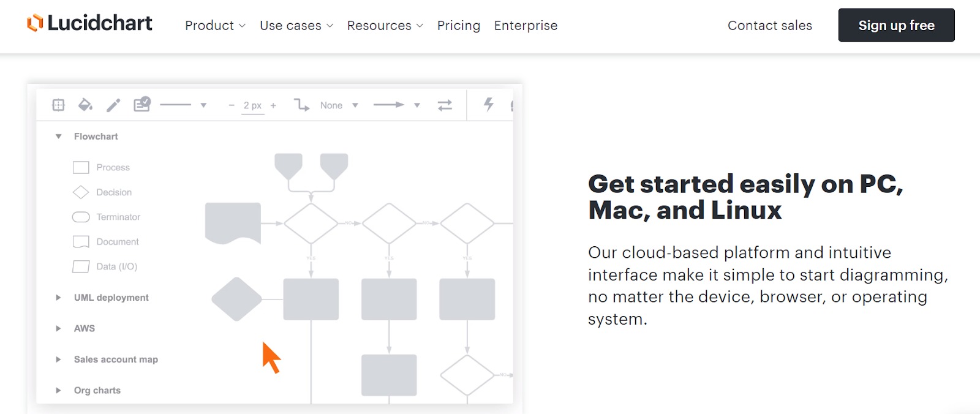The image size is (980, 414).
Task: Open the Product menu
Action: [215, 26]
